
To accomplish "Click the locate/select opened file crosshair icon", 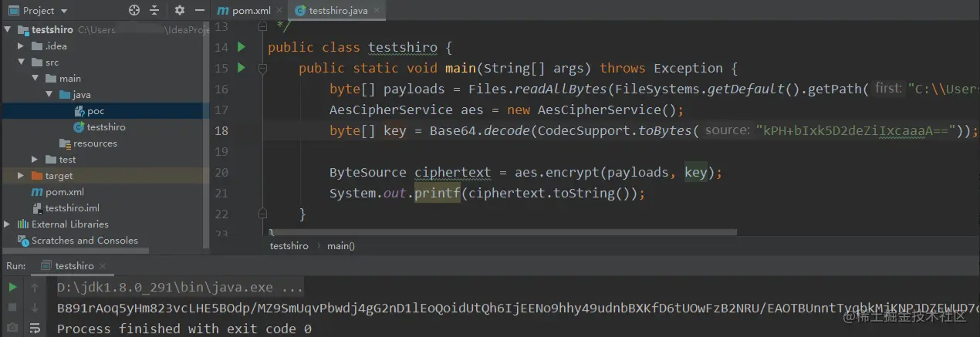I will [134, 11].
